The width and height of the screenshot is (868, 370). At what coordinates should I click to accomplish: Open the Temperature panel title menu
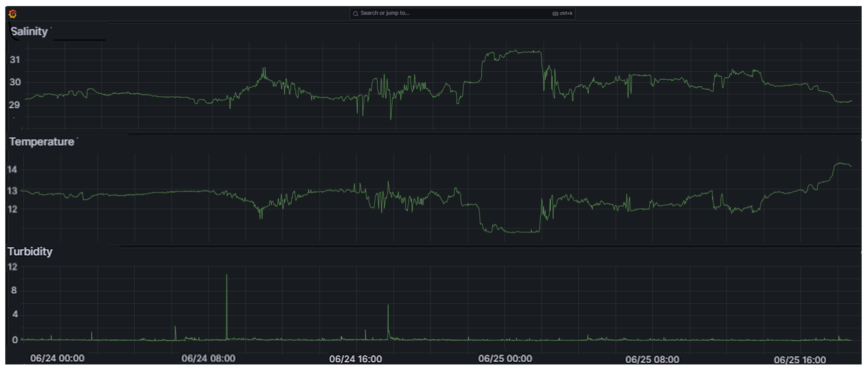(x=41, y=142)
